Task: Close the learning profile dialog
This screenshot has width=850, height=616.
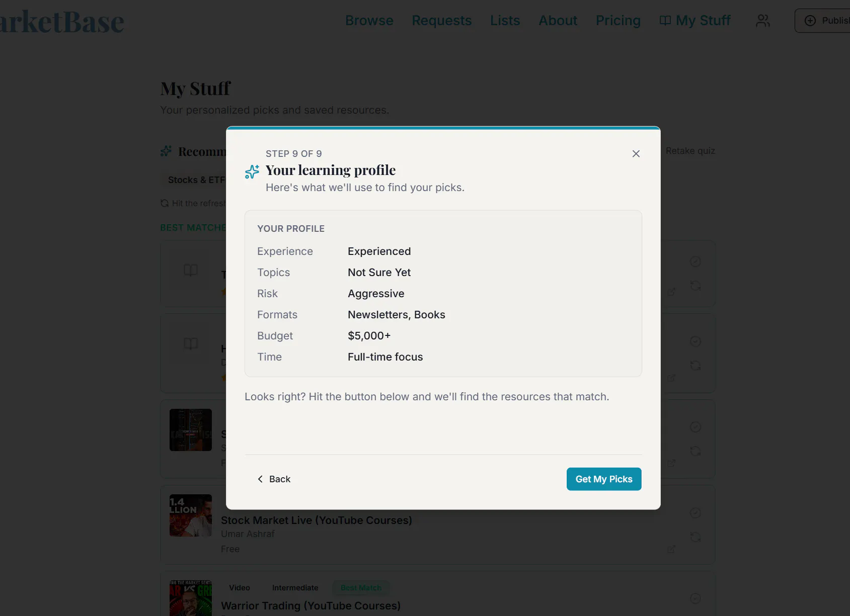Action: 636,154
